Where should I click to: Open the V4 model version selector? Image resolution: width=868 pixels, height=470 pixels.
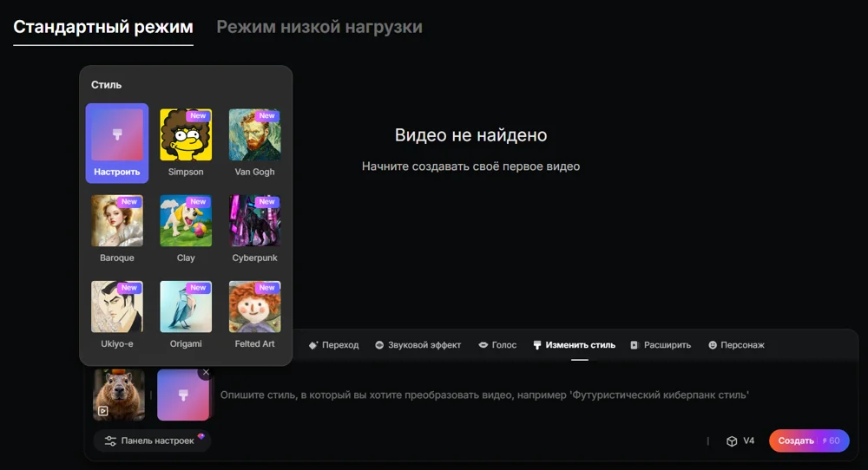(x=740, y=441)
